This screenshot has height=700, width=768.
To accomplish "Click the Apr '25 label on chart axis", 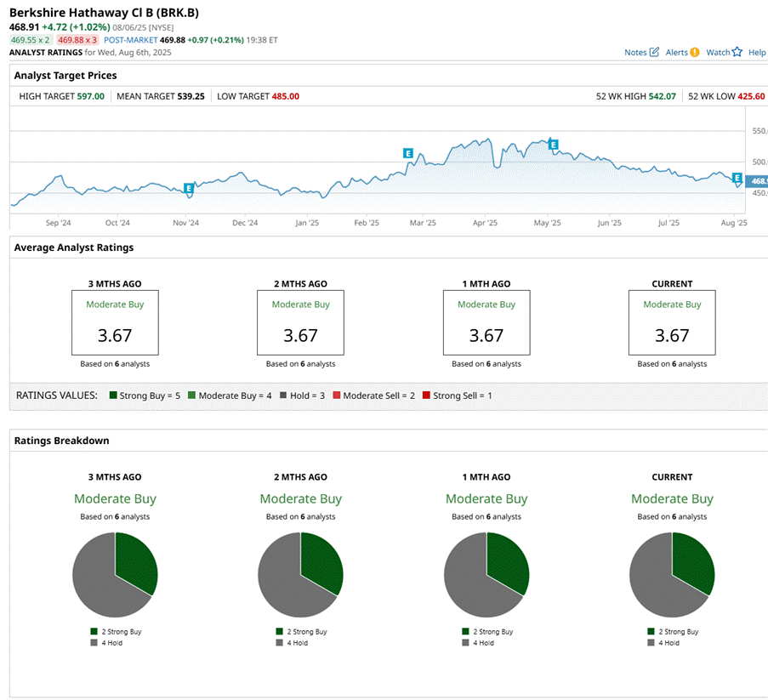I will pyautogui.click(x=485, y=223).
